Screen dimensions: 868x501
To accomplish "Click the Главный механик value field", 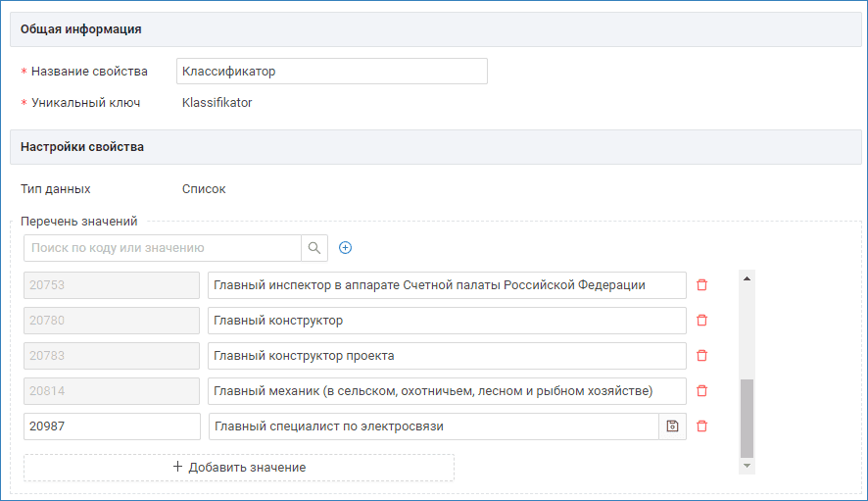I will (x=447, y=391).
